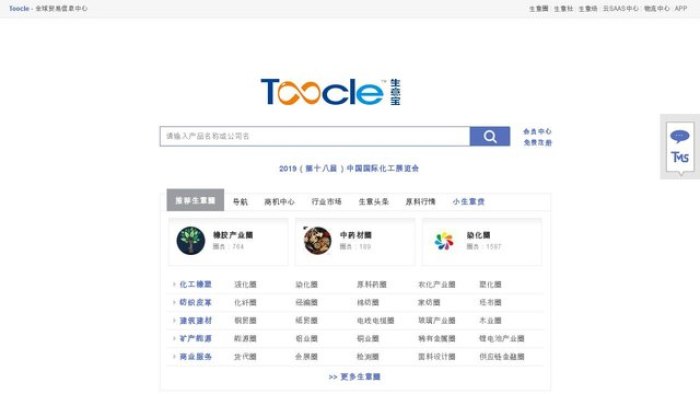The image size is (700, 394).
Task: Open the 纺织皮革 category heading
Action: coord(195,302)
